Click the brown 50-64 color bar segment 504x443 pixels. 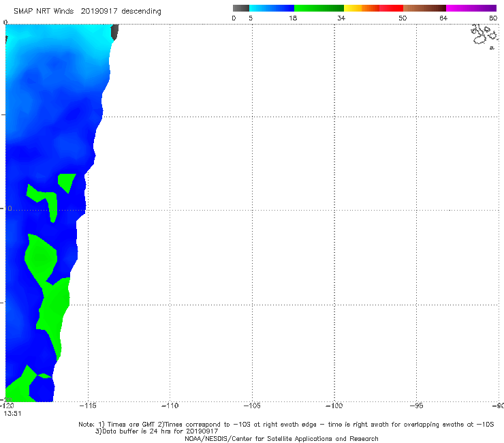point(424,8)
